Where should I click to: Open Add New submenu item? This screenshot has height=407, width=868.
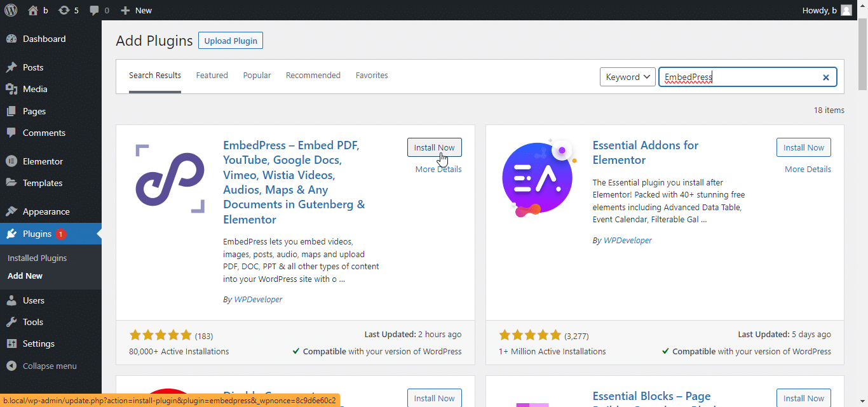pyautogui.click(x=25, y=276)
